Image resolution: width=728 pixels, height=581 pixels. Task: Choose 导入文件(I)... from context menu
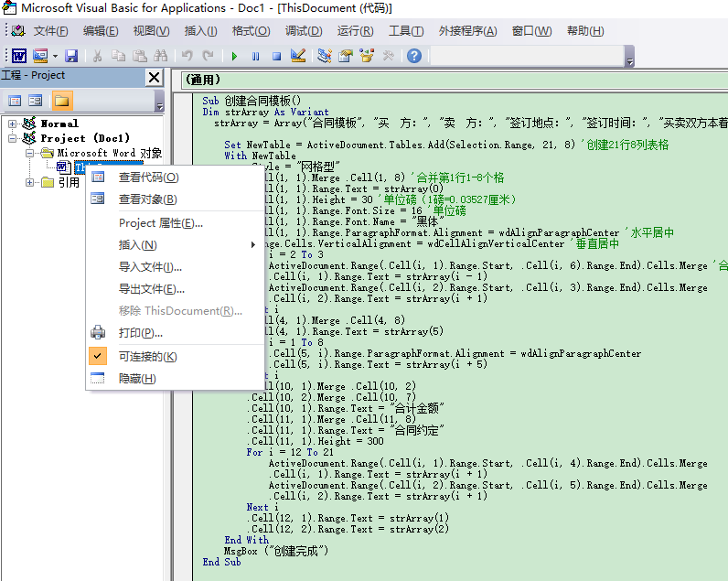coord(175,267)
